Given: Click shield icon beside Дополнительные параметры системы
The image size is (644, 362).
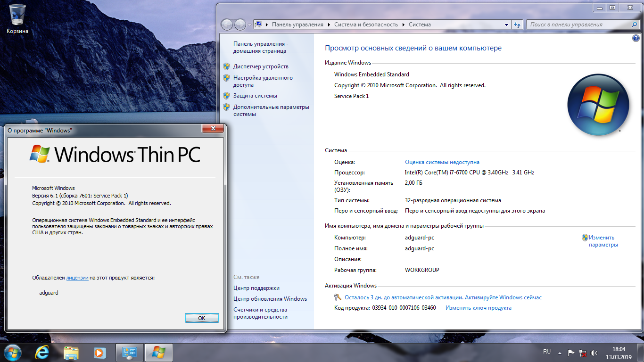Looking at the screenshot, I should click(226, 107).
